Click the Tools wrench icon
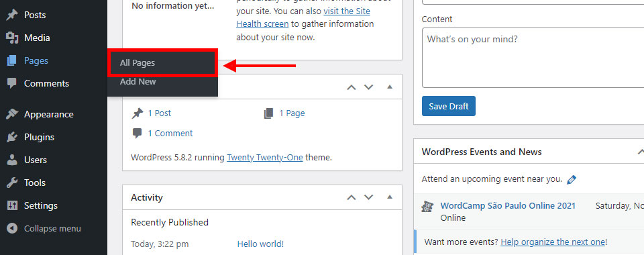 point(12,183)
